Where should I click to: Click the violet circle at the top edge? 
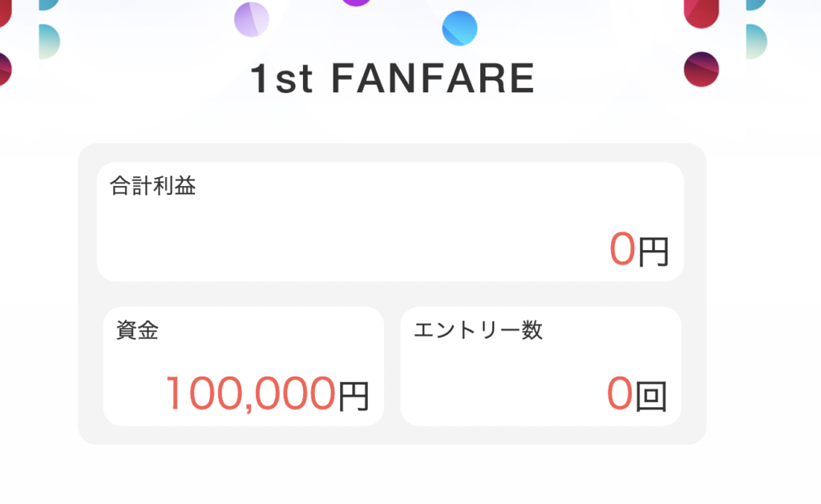pos(356,2)
